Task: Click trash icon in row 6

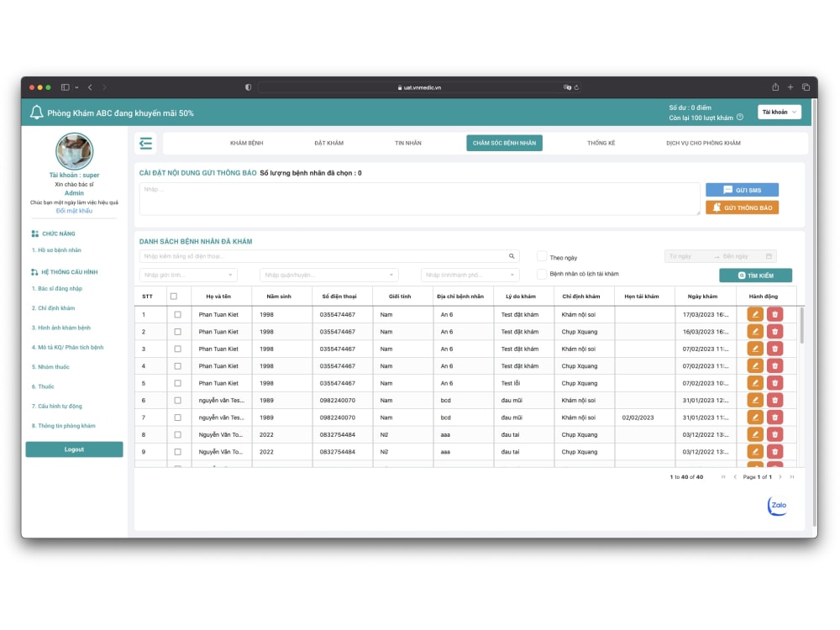Action: pos(774,400)
